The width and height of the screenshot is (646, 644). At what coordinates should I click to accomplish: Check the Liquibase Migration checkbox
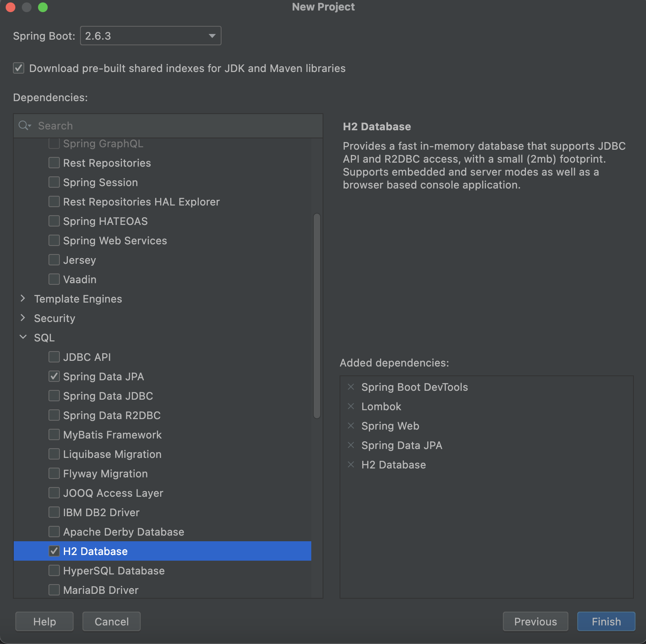[54, 454]
